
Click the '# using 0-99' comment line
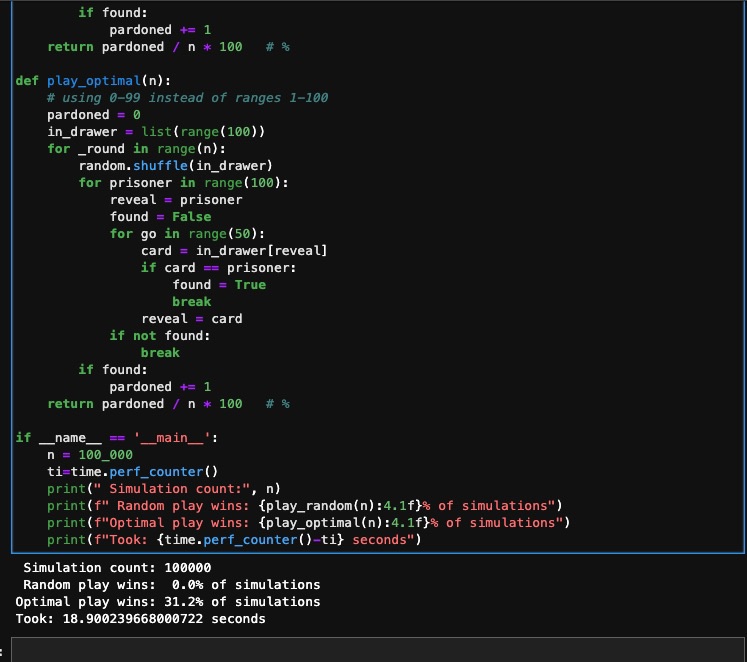click(x=187, y=98)
